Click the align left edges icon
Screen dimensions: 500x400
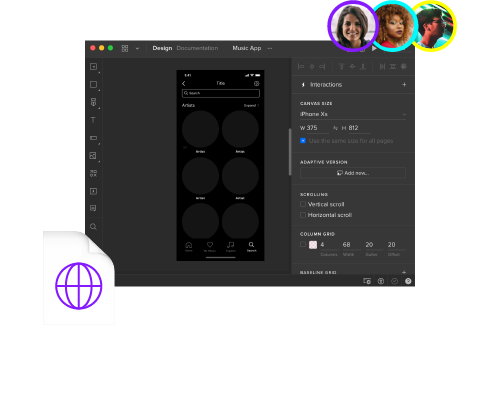[x=301, y=67]
